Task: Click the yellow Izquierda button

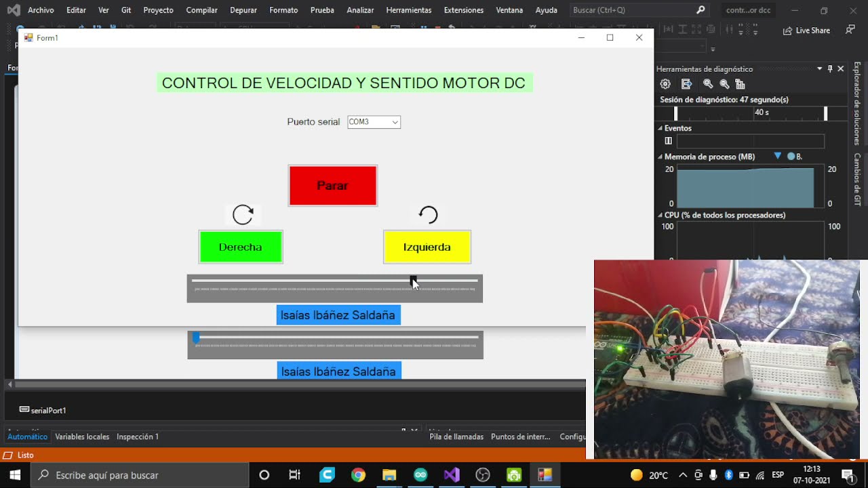Action: [427, 247]
